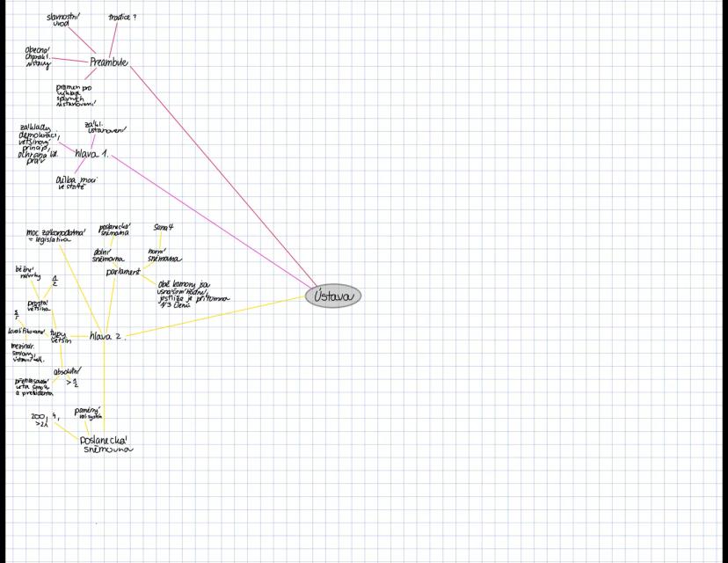
Task: Click the slavnostní úvod note
Action: 62,19
